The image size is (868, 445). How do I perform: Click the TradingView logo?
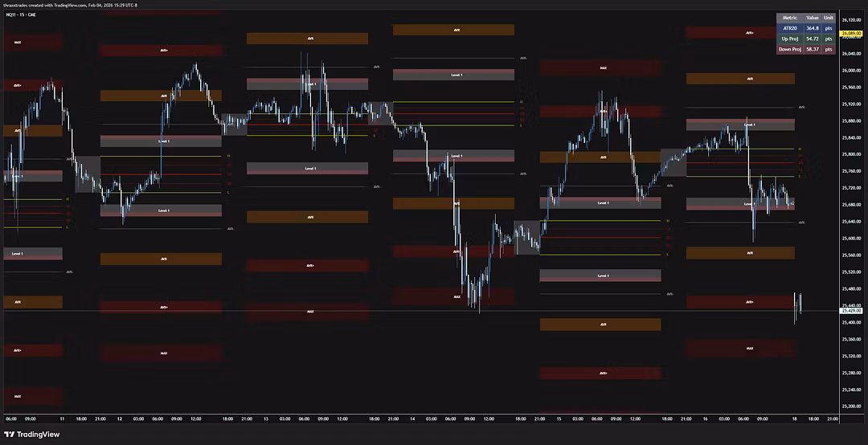tap(27, 434)
